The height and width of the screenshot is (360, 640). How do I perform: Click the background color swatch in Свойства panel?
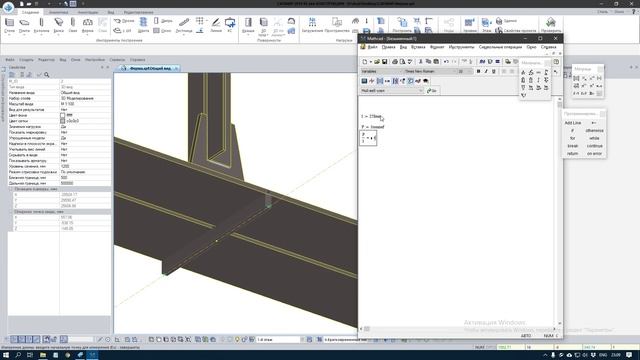pyautogui.click(x=62, y=116)
